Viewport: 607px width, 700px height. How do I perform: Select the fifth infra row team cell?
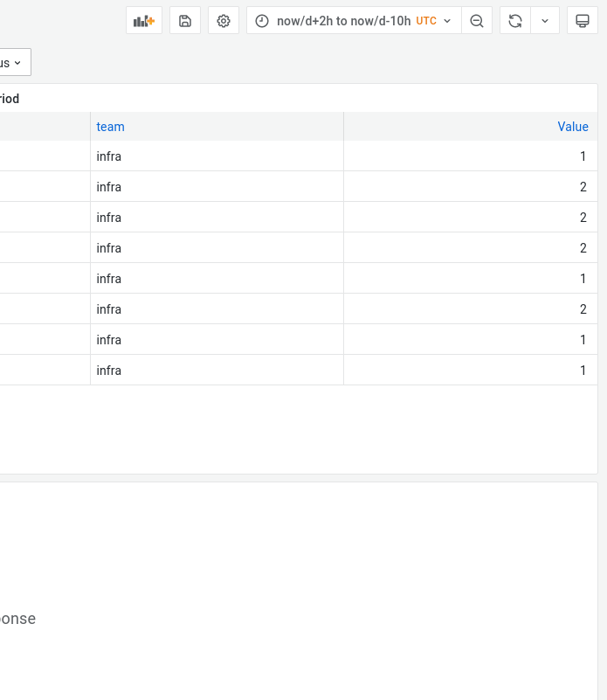(x=217, y=279)
